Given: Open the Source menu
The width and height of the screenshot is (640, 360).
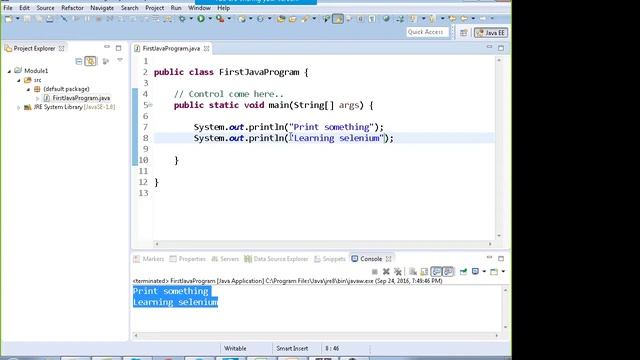Looking at the screenshot, I should pyautogui.click(x=45, y=8).
